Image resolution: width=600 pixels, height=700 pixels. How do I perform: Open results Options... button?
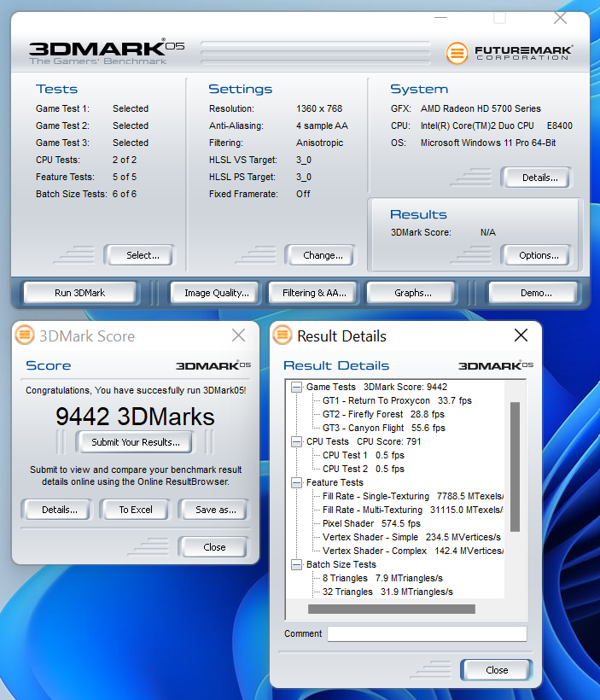[536, 255]
